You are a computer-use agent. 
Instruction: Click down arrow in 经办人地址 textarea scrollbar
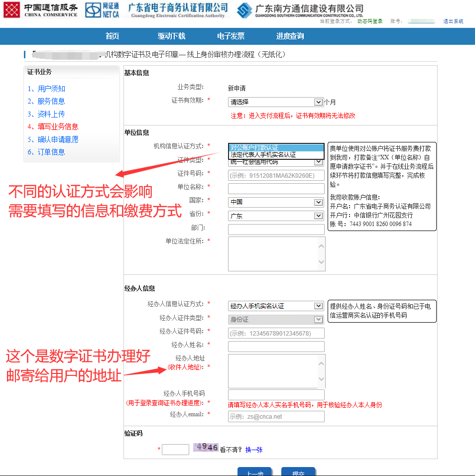(321, 379)
